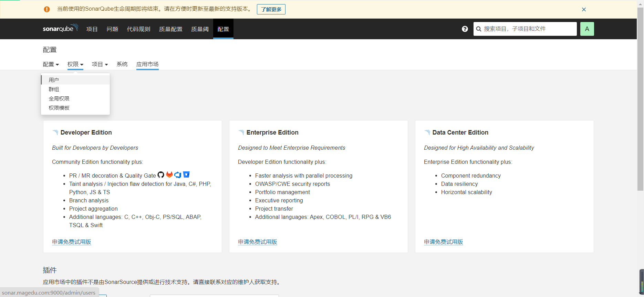Click 'Component redundancy' list item
Image resolution: width=644 pixels, height=297 pixels.
471,176
